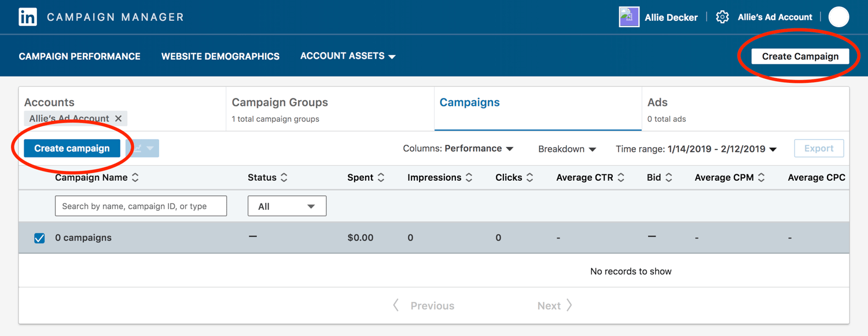868x336 pixels.
Task: Sort by Spent column arrows
Action: 381,178
